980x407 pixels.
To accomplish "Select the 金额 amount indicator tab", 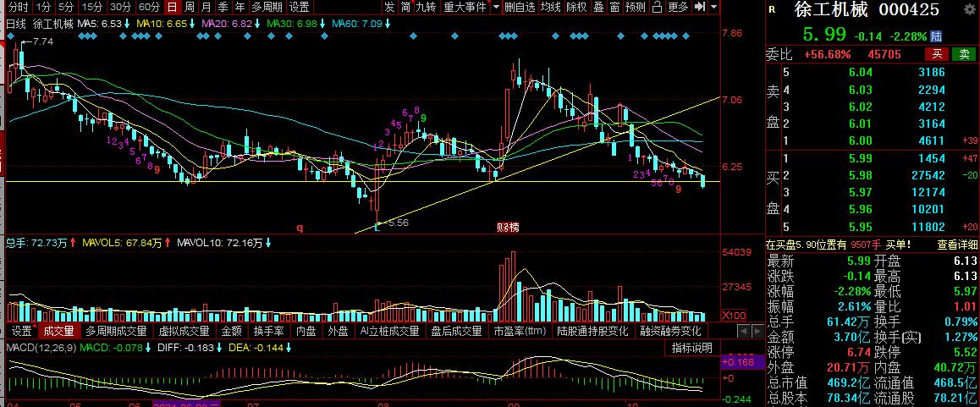I will pos(231,331).
